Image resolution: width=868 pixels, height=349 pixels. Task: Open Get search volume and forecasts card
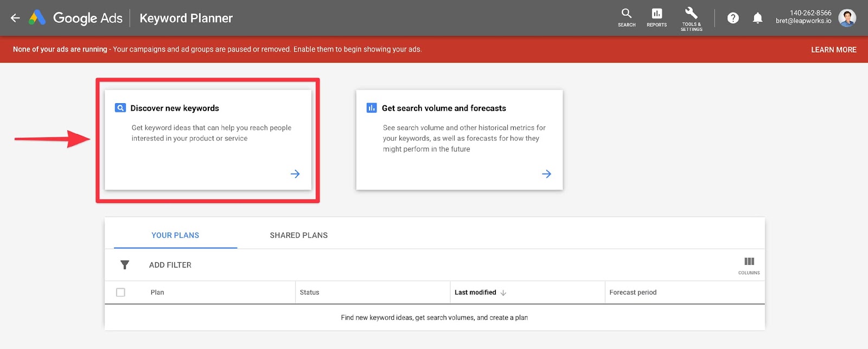point(459,140)
